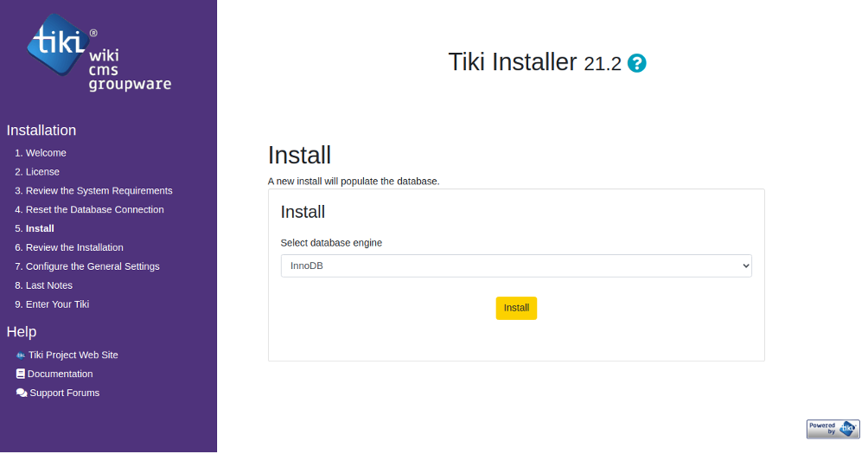Viewport: 868px width, 454px height.
Task: Click the Tiki globe icon near Project Web Site
Action: pyautogui.click(x=21, y=355)
